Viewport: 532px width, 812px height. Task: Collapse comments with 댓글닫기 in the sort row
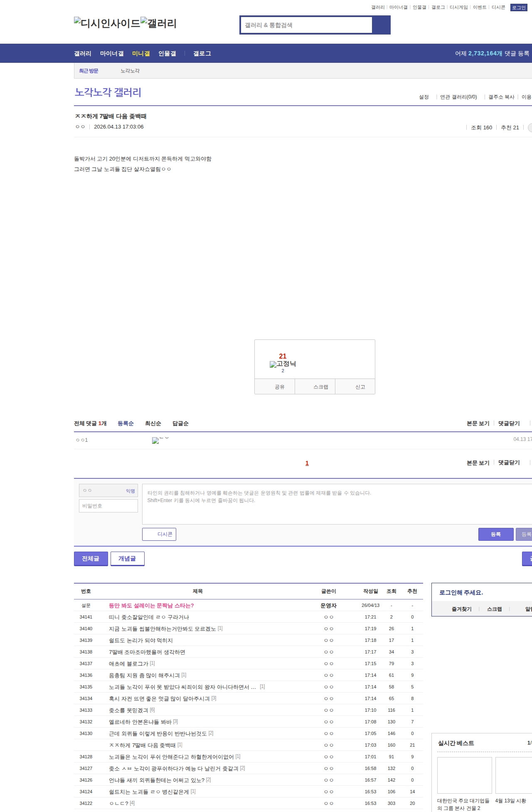pos(509,423)
